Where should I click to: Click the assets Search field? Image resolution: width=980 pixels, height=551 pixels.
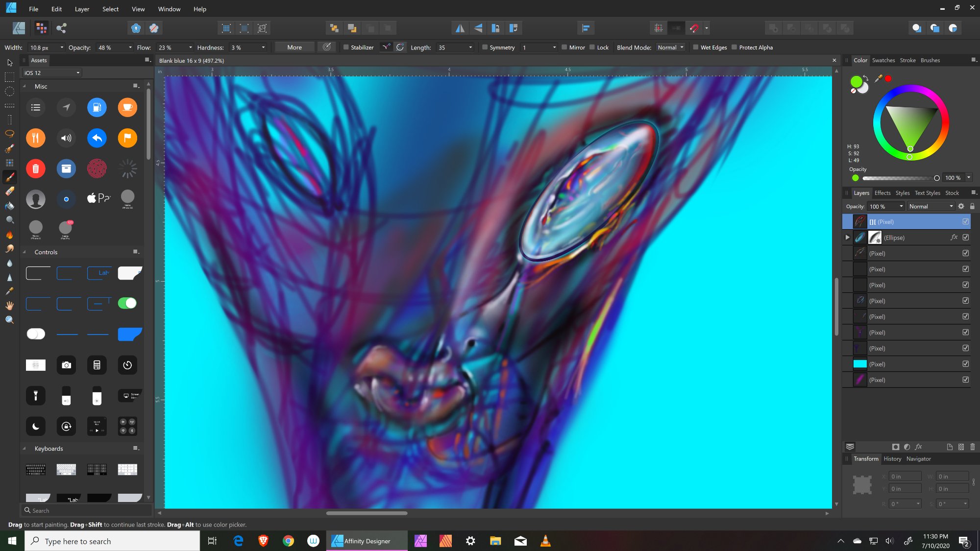[86, 510]
